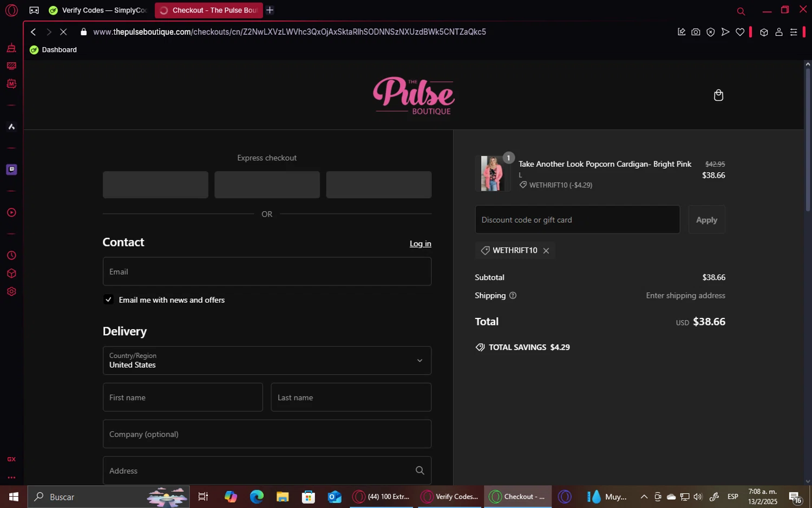Click the Discount code or gift card field
The width and height of the screenshot is (812, 508).
coord(577,219)
